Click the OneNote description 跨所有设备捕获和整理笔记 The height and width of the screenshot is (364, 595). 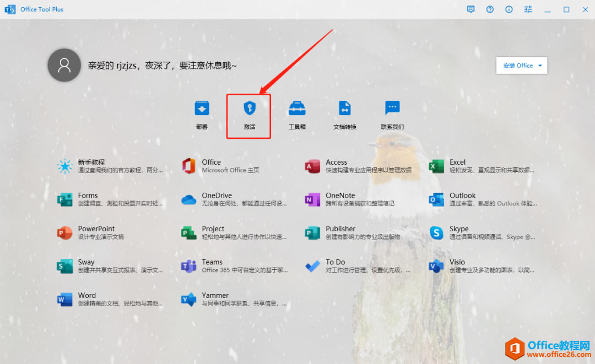point(360,204)
